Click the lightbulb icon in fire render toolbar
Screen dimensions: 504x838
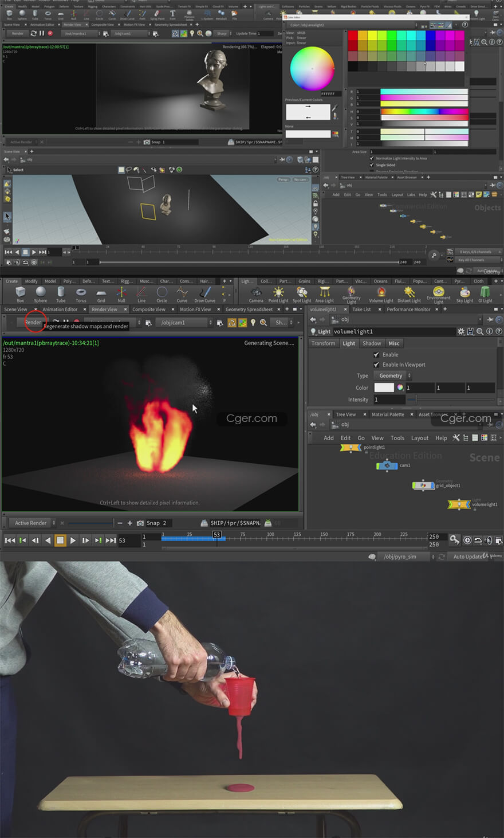click(253, 323)
